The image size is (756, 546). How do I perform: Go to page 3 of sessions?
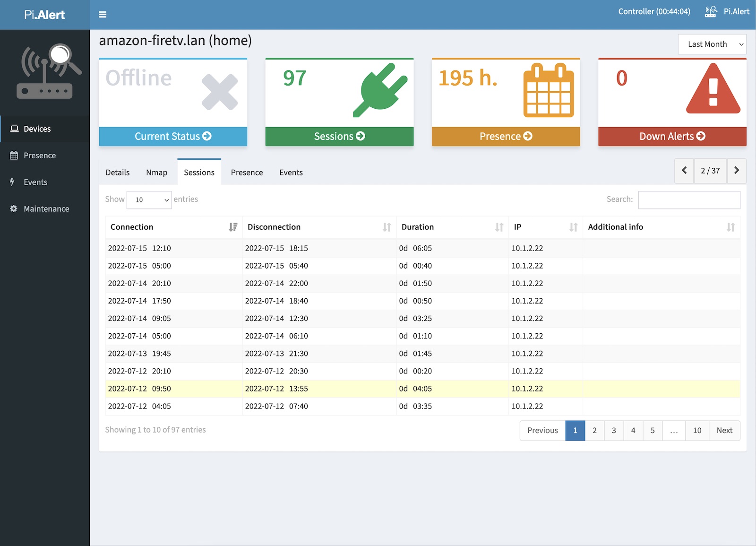coord(614,431)
